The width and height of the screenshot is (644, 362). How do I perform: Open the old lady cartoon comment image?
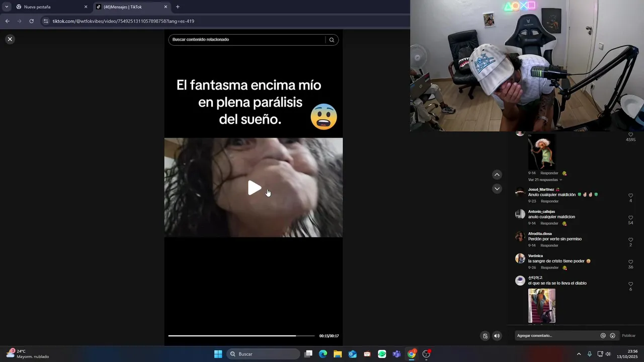coord(542,152)
